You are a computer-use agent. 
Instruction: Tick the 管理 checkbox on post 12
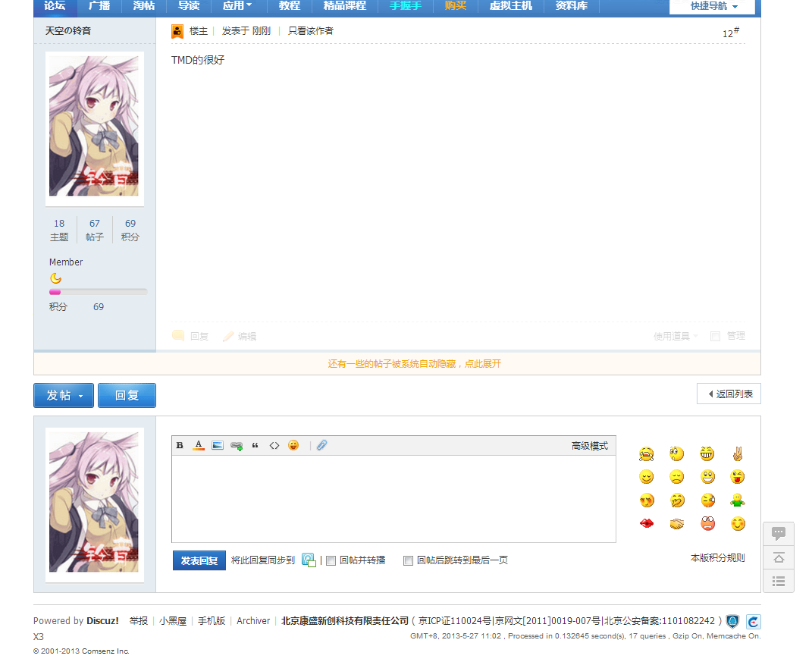click(715, 336)
